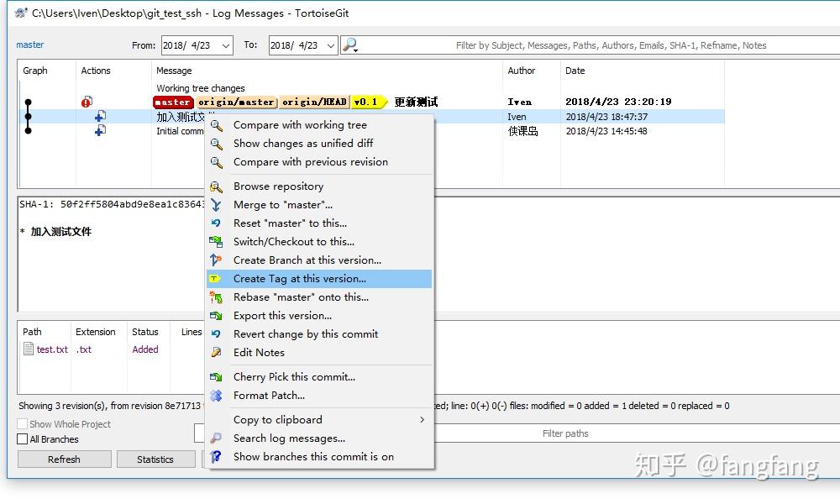Image resolution: width=840 pixels, height=504 pixels.
Task: Click the TortoiseGit title bar icon
Action: (21, 13)
